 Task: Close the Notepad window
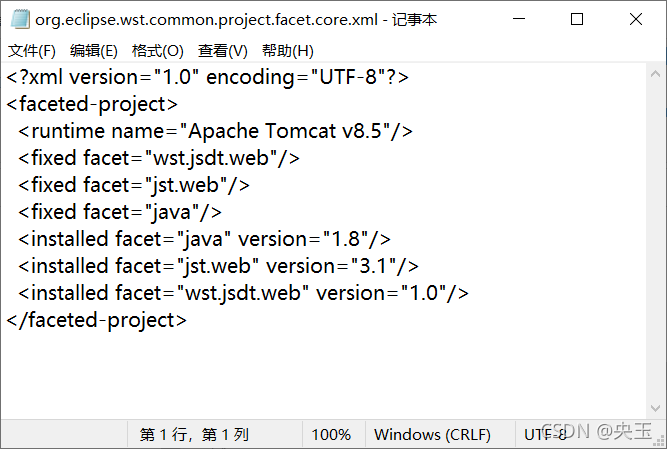pos(636,19)
